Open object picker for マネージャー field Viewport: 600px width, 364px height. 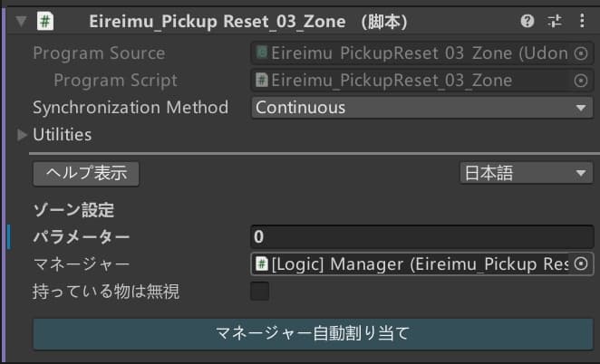(580, 263)
